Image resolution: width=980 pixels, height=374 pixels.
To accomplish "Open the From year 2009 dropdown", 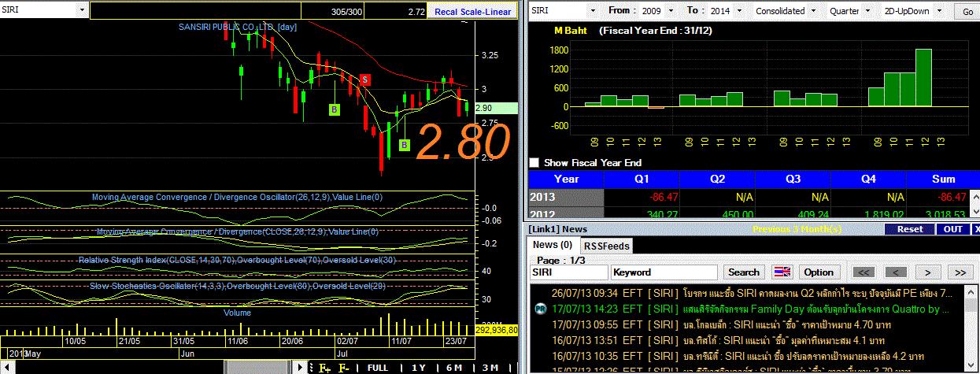I will point(671,11).
